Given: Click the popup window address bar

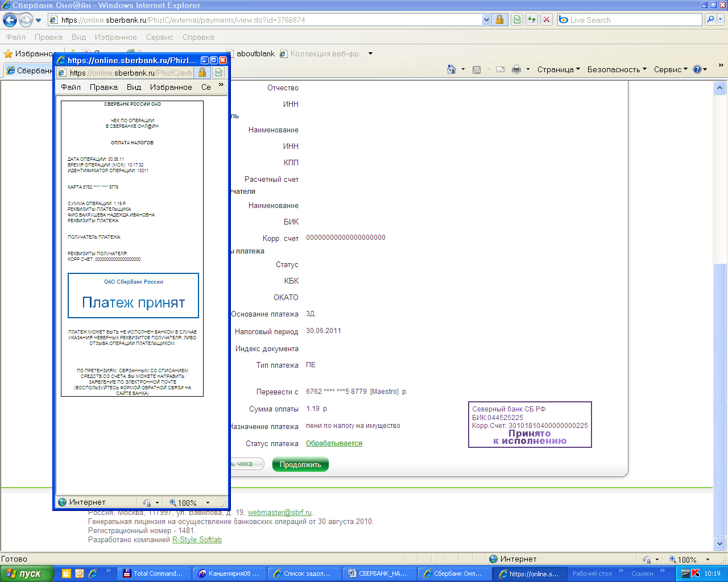Looking at the screenshot, I should tap(125, 73).
